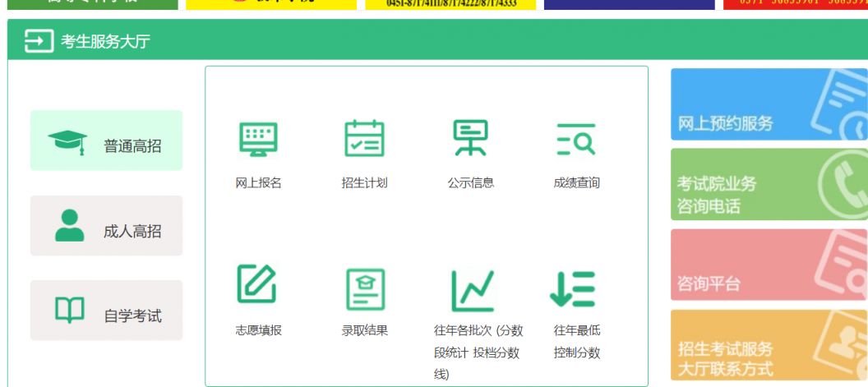Click the 招生计划 text label
Screen dimensions: 868x387
[364, 182]
